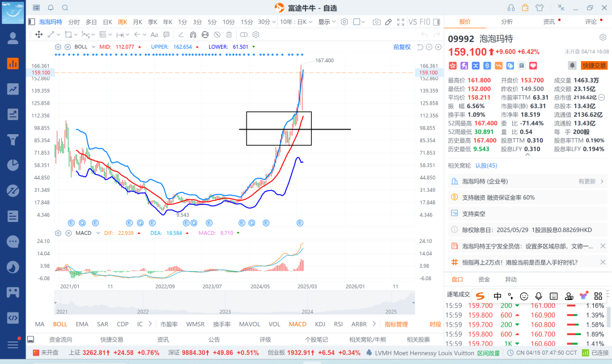Toggle drawing lock sync icon
Screen dimensions: 612x364
(x=205, y=35)
